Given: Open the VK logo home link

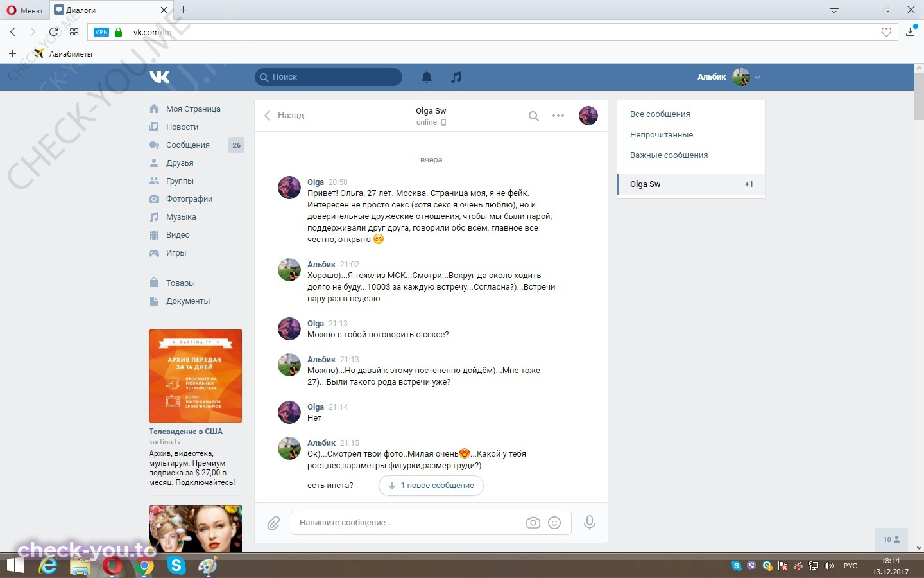Looking at the screenshot, I should pos(159,77).
